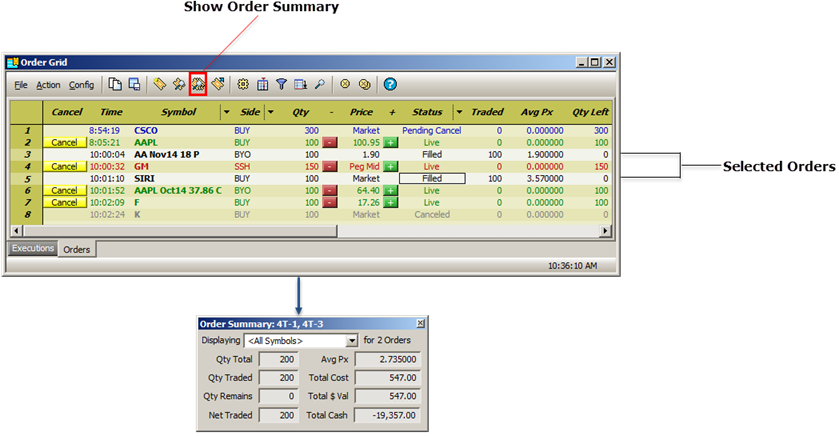Open help with the blue question mark icon
This screenshot has height=436, width=839.
[390, 84]
